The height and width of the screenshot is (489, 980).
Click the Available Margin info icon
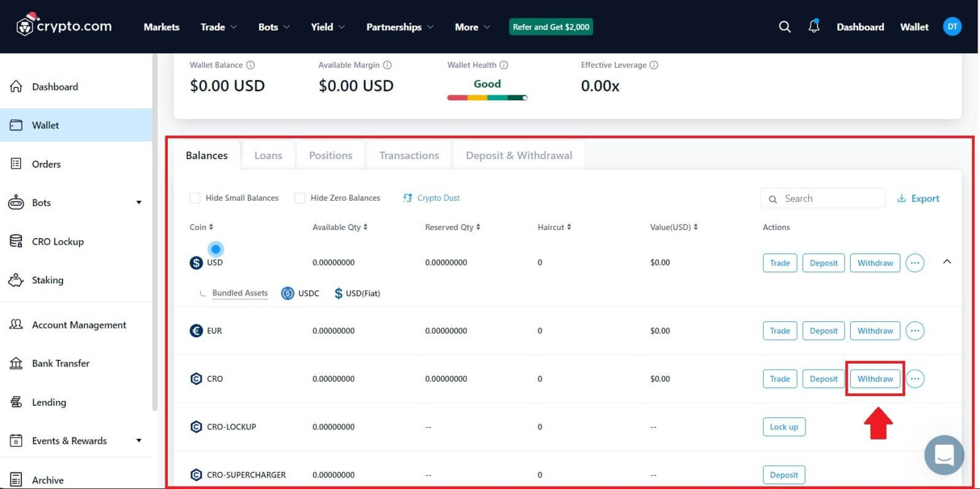click(x=387, y=65)
